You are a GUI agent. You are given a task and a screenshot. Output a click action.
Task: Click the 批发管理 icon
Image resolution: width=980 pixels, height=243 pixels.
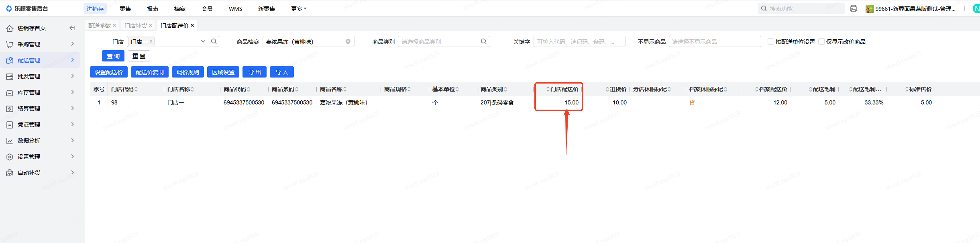[10, 76]
